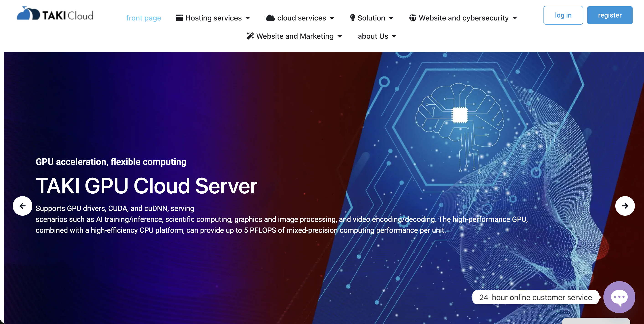Screen dimensions: 644x324
Task: Open the purple chat bubble icon
Action: (x=619, y=297)
